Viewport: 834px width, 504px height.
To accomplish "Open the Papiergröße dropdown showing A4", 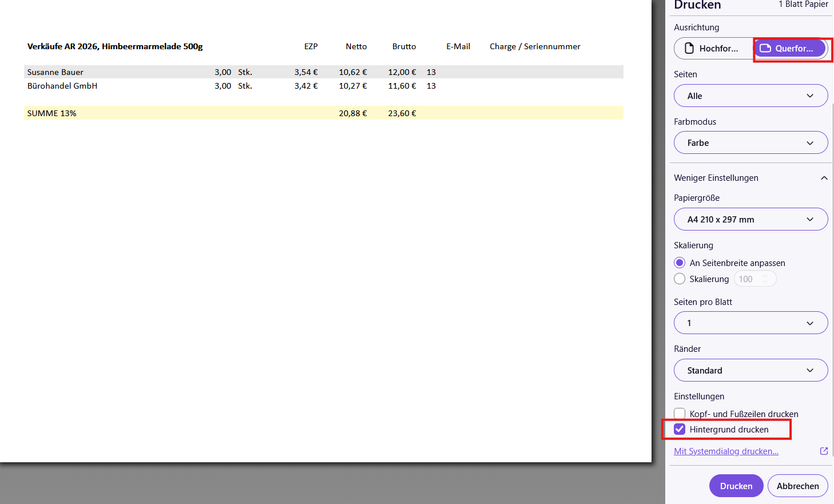I will pyautogui.click(x=750, y=219).
